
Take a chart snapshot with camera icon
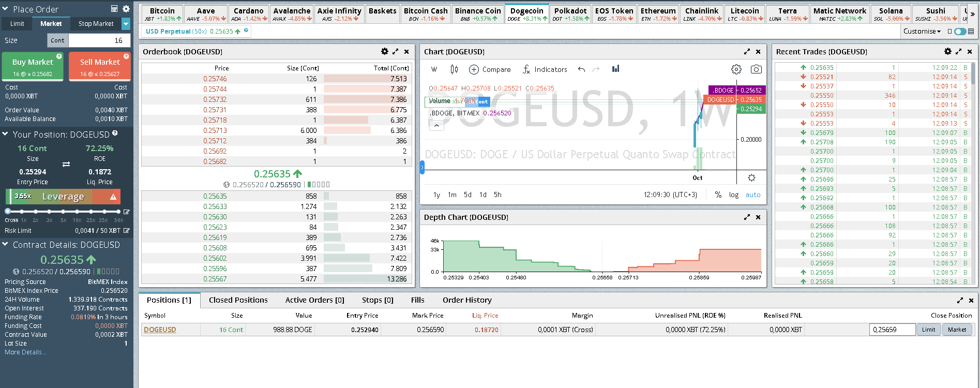[x=756, y=69]
